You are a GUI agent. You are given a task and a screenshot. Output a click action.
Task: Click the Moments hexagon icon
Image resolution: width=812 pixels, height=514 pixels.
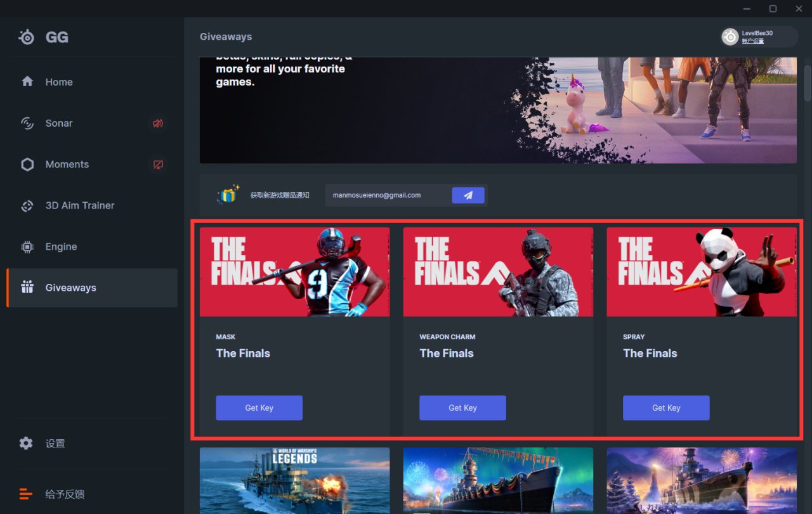click(x=27, y=164)
